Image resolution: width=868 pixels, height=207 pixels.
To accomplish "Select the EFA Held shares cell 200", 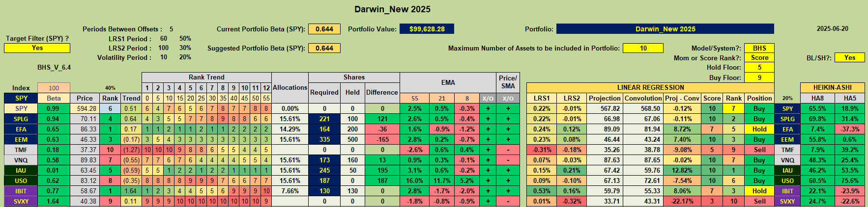I will tap(352, 129).
